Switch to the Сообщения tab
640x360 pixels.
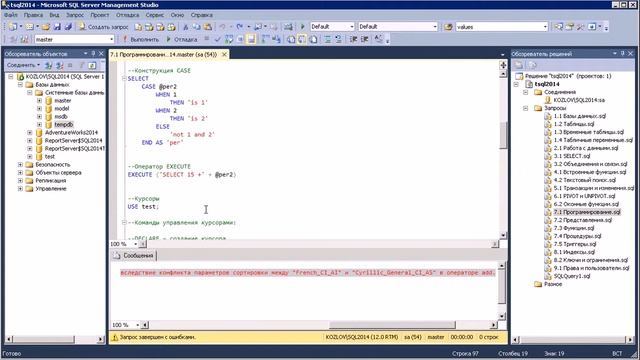(x=134, y=256)
